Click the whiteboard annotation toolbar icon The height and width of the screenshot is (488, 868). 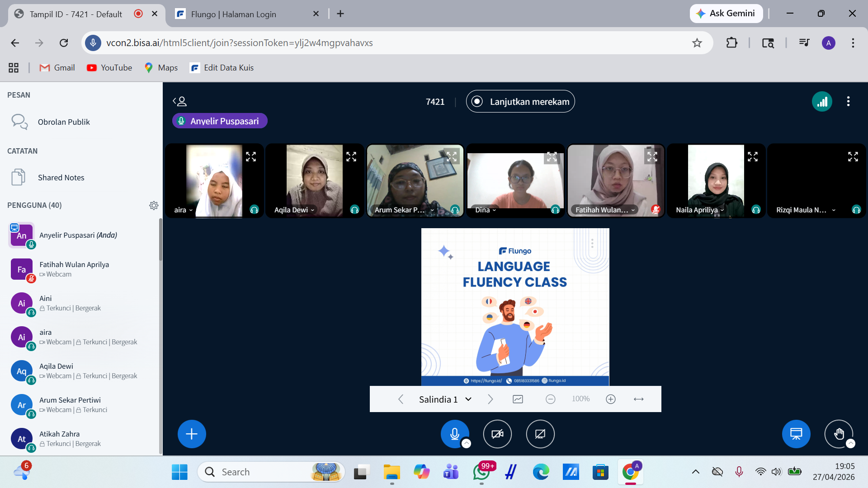tap(518, 399)
